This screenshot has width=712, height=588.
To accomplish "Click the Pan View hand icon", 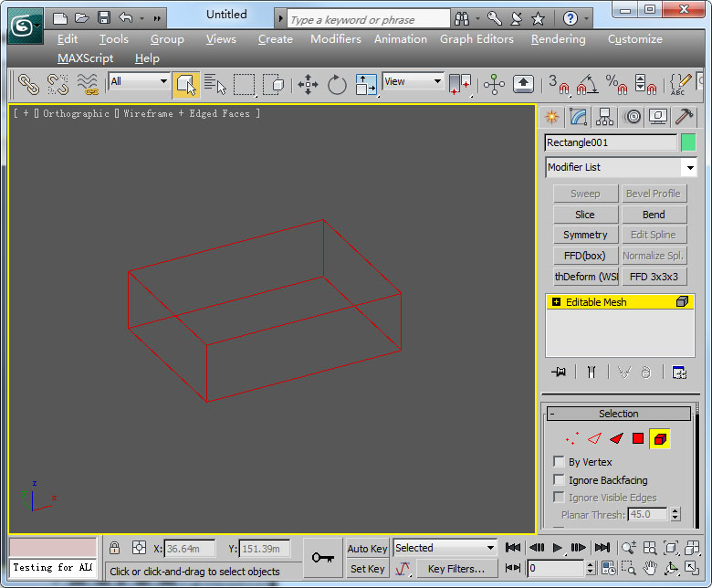I will pos(650,568).
